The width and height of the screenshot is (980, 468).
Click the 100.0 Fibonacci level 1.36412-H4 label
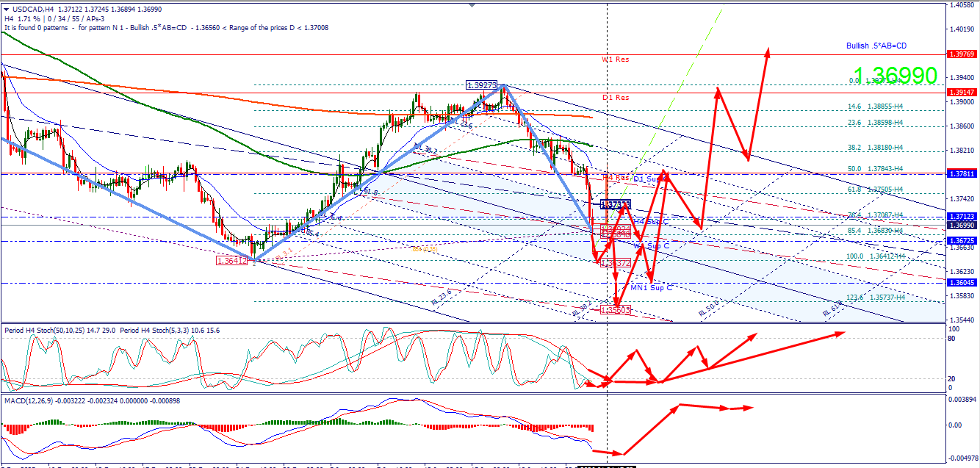point(875,257)
